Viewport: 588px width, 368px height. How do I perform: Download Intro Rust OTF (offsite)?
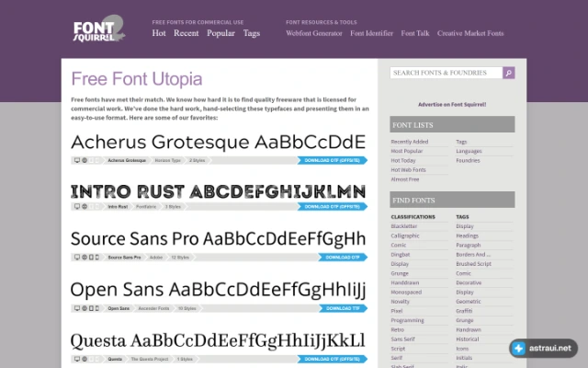click(333, 206)
